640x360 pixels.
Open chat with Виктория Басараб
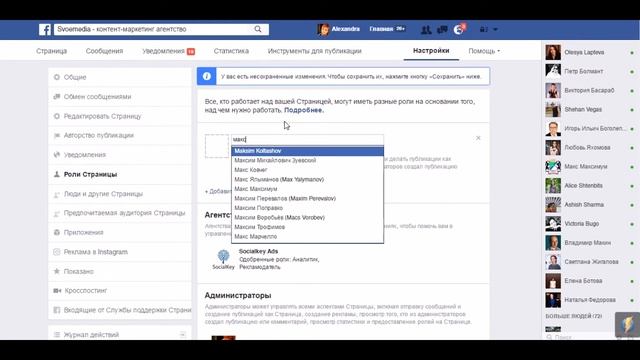pyautogui.click(x=590, y=91)
